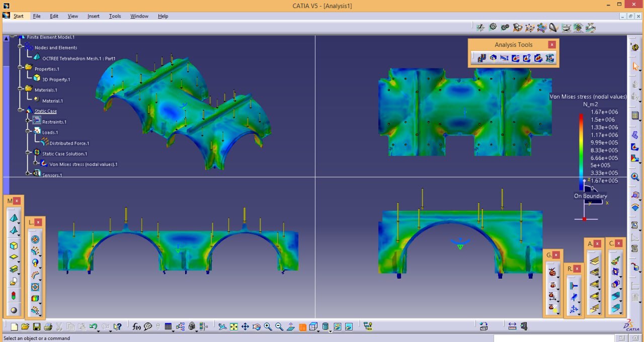Click the Zoom Out magnifier icon
This screenshot has height=342, width=644.
[279, 327]
